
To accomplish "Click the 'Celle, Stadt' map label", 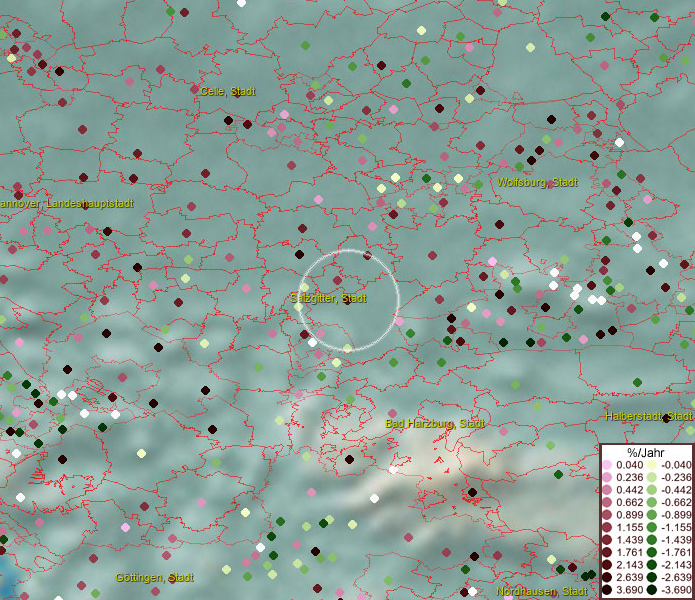I will click(227, 91).
